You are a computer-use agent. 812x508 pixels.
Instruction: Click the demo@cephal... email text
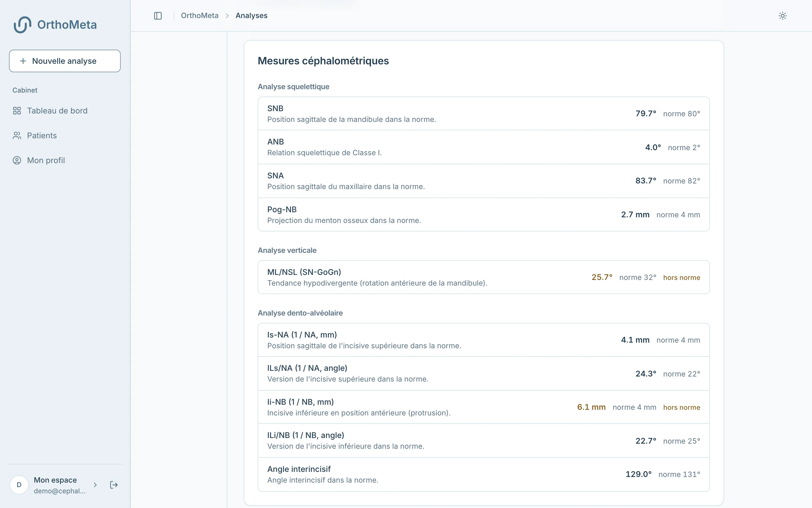pyautogui.click(x=60, y=491)
